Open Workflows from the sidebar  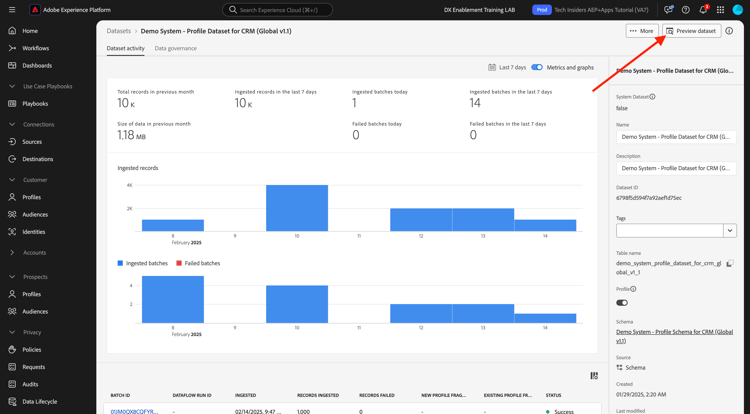click(x=35, y=48)
